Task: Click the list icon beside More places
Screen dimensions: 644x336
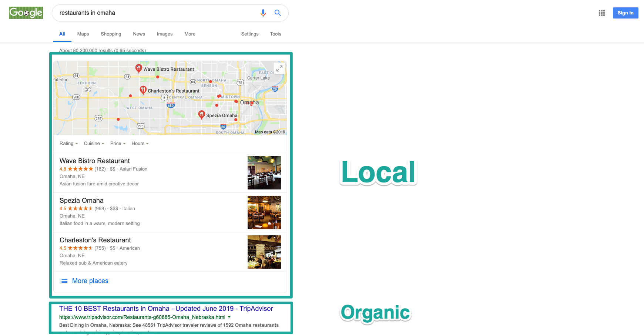Action: click(x=64, y=281)
